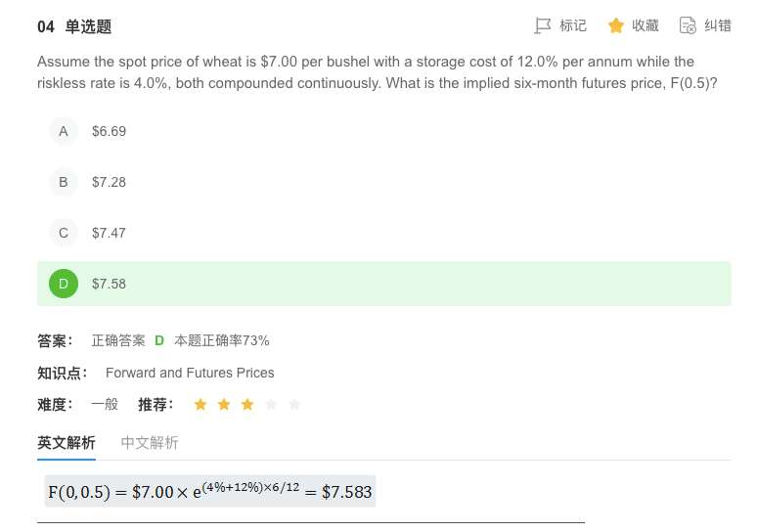The width and height of the screenshot is (757, 532).
Task: Click the second rating star
Action: pyautogui.click(x=224, y=404)
